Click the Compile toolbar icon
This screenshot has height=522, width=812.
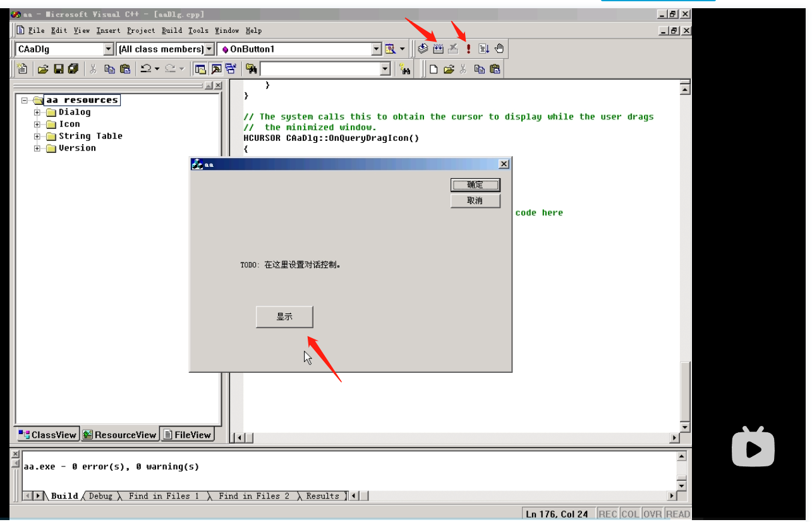(x=423, y=49)
